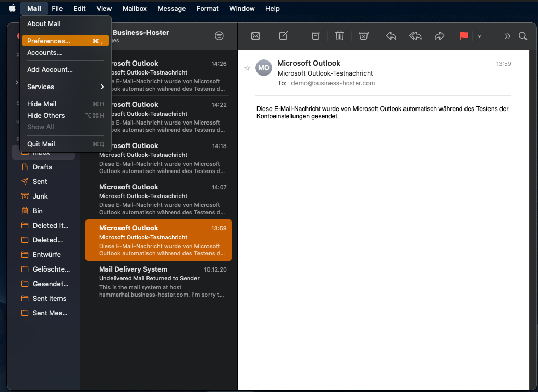Open the Deleted... folder
Image resolution: width=538 pixels, height=392 pixels.
coord(43,240)
